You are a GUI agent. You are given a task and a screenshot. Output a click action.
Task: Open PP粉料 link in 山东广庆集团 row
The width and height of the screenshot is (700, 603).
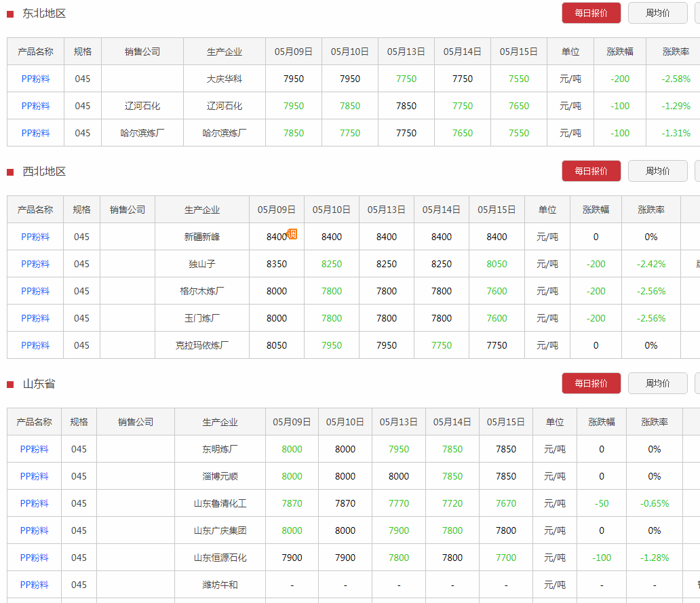tap(35, 530)
